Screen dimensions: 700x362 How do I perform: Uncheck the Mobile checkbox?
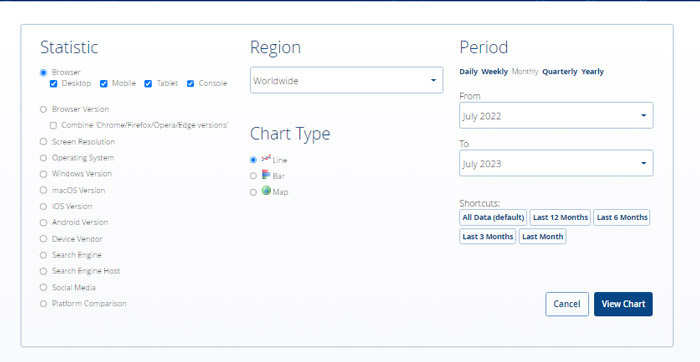[104, 83]
